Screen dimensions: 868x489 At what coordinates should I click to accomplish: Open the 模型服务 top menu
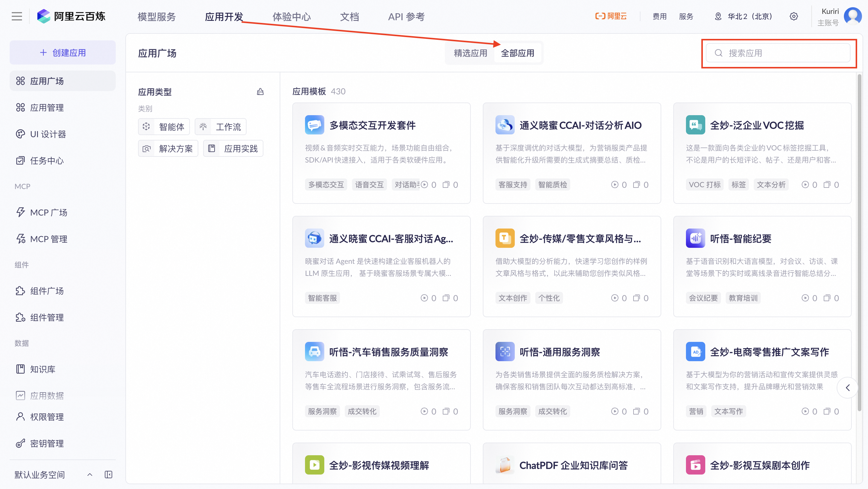(156, 17)
